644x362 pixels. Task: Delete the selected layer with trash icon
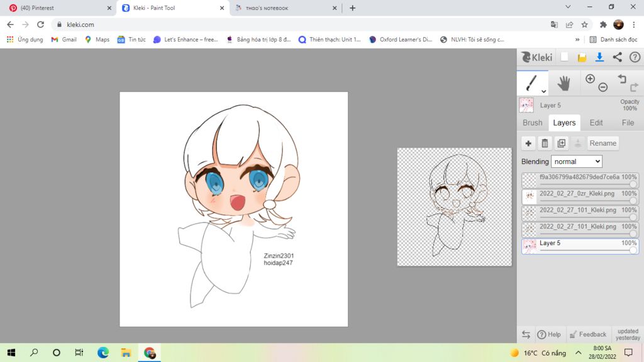pyautogui.click(x=545, y=143)
